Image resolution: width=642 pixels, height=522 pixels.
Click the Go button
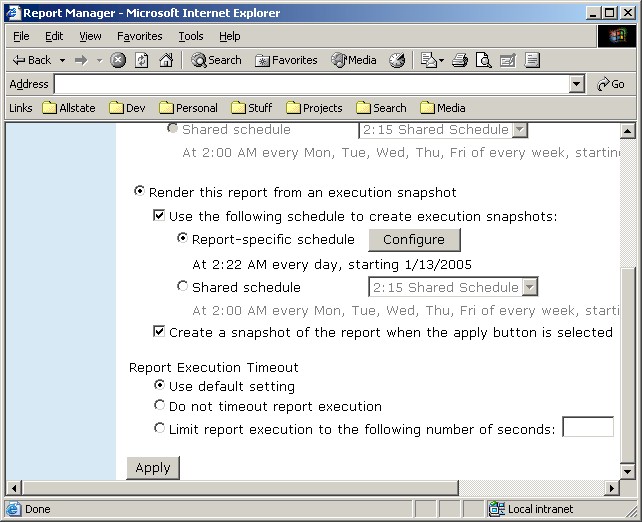(611, 84)
